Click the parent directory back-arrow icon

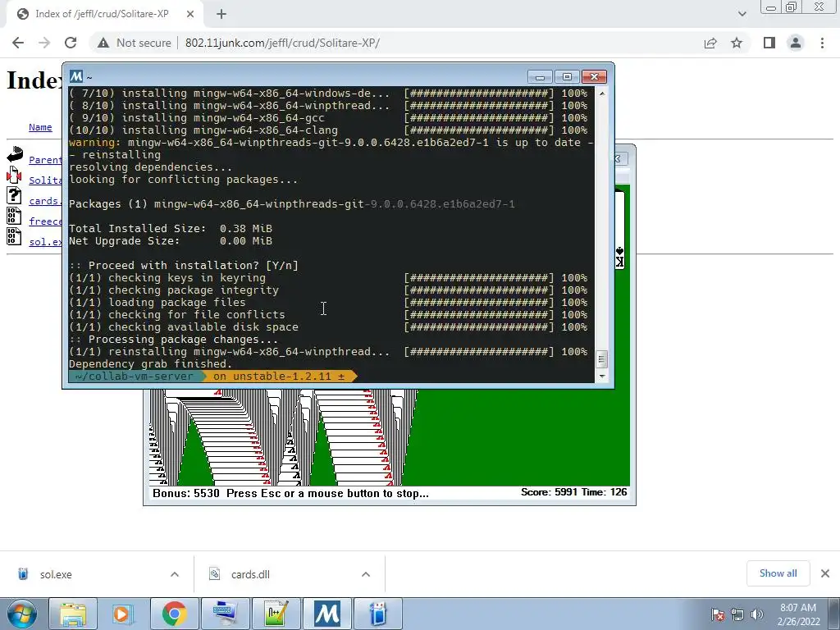click(15, 154)
